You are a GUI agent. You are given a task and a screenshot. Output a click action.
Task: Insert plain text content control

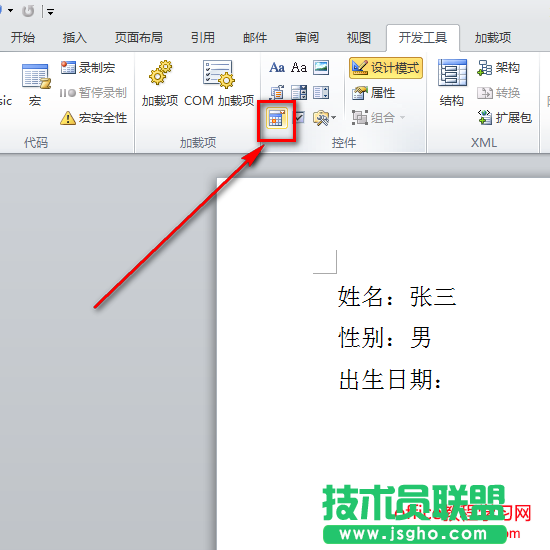click(x=299, y=67)
